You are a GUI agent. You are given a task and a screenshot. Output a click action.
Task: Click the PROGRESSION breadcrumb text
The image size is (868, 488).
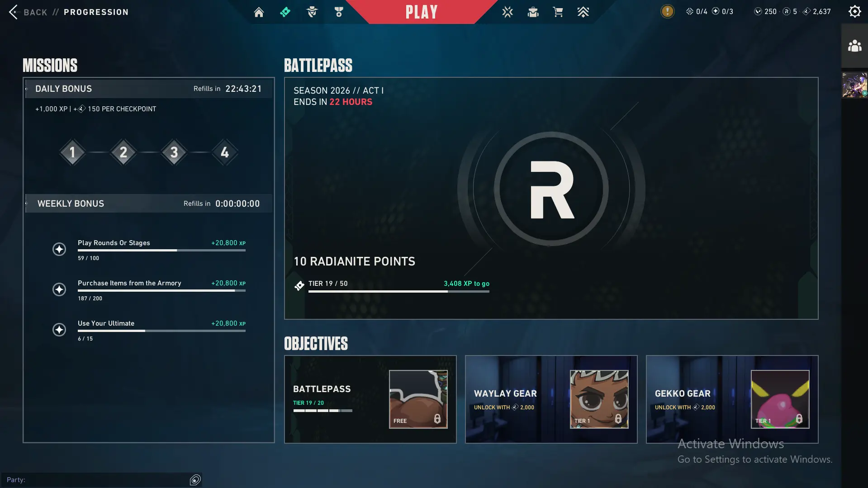click(96, 12)
